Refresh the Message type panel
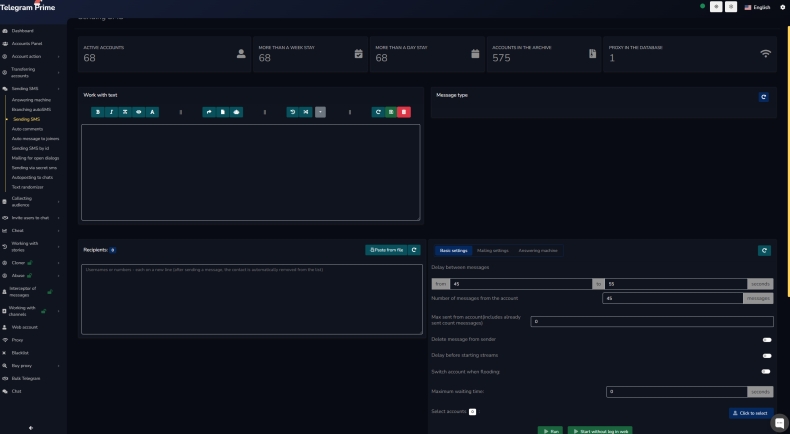The image size is (790, 434). pos(764,97)
